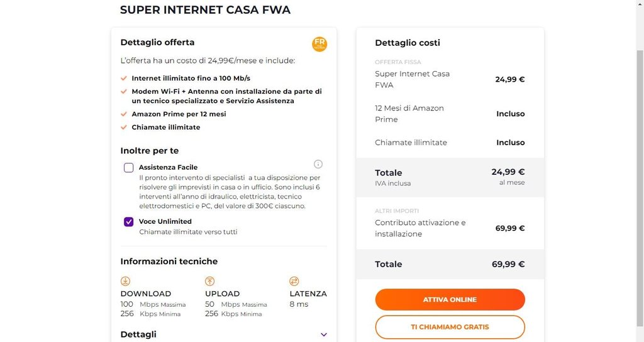Click the Informazioni tecniche heading
Viewport: 644px width, 342px height.
point(169,262)
